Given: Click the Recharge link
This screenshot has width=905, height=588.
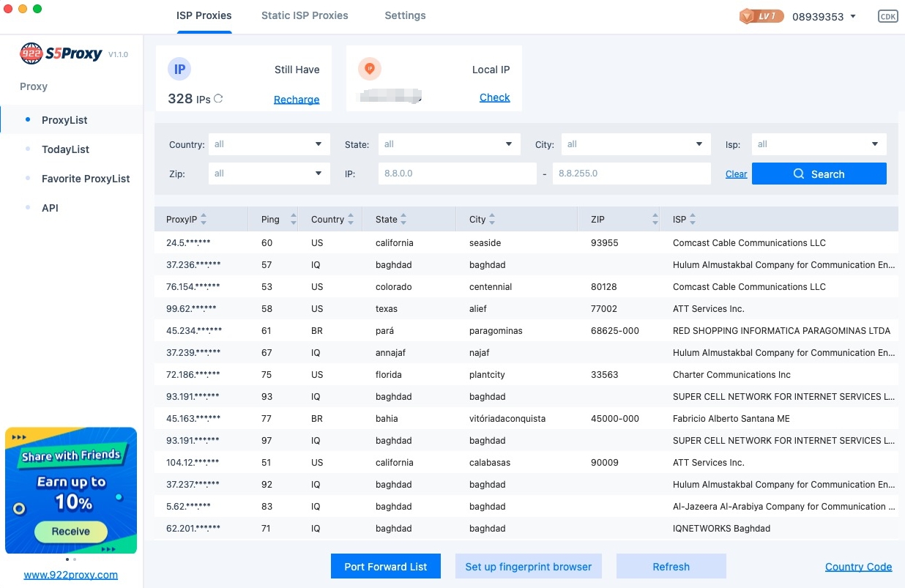Looking at the screenshot, I should tap(297, 100).
